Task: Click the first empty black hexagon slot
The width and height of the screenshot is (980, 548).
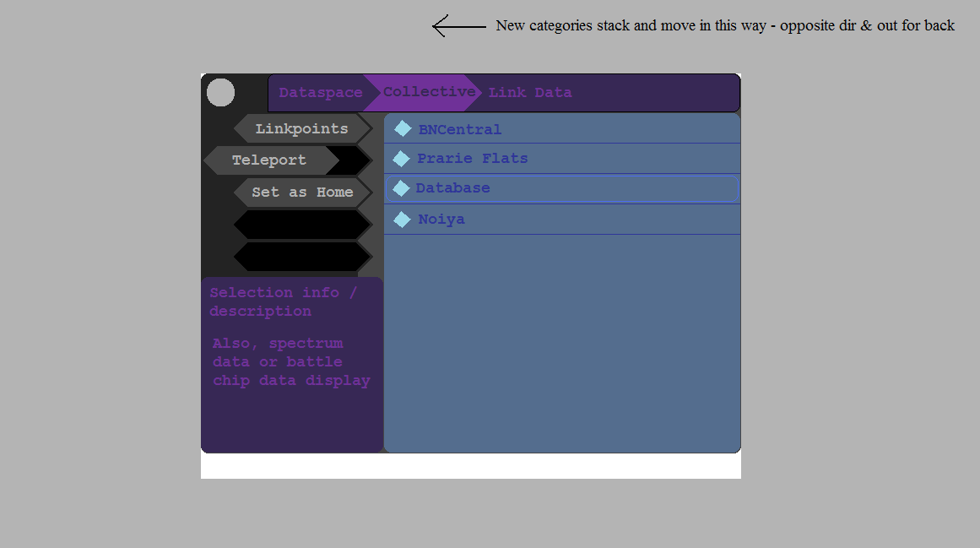Action: (302, 225)
